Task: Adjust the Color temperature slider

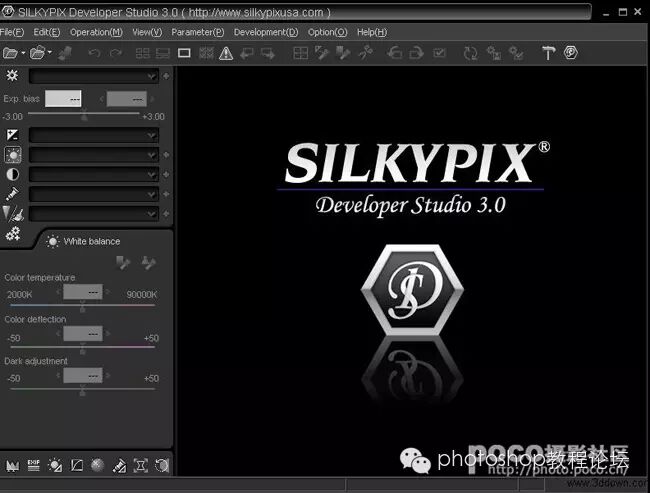Action: [82, 306]
